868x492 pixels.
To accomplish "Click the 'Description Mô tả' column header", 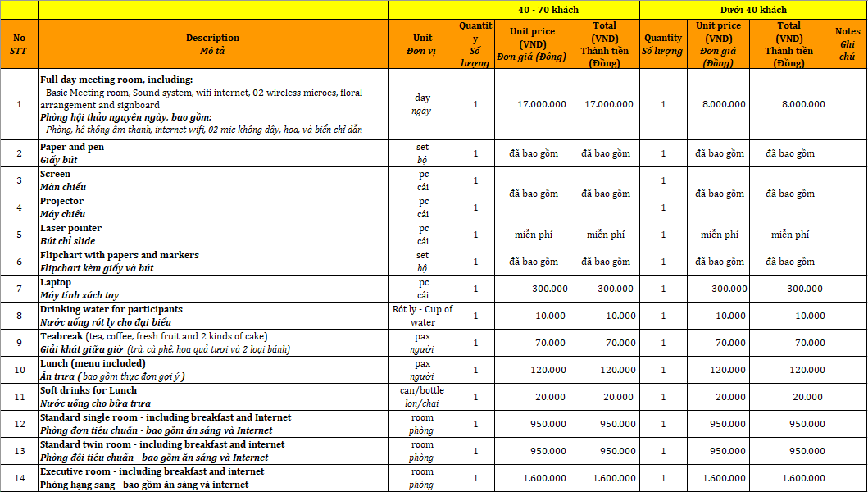I will pos(213,44).
